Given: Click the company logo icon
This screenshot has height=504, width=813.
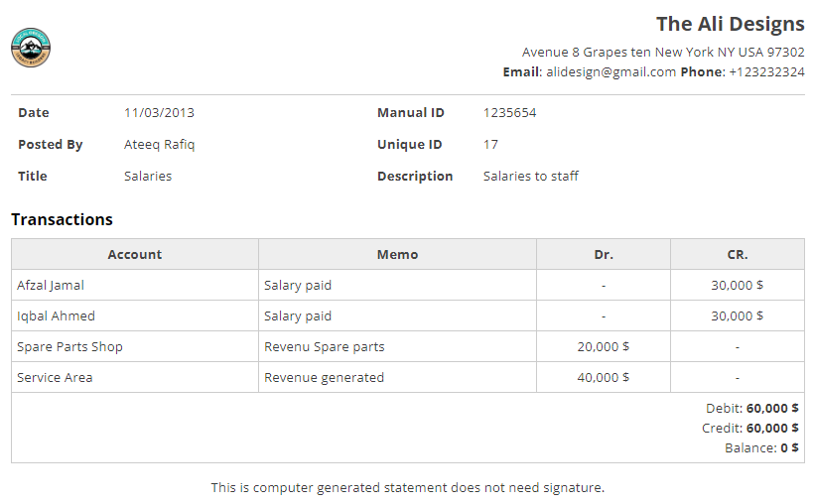Looking at the screenshot, I should 31,48.
